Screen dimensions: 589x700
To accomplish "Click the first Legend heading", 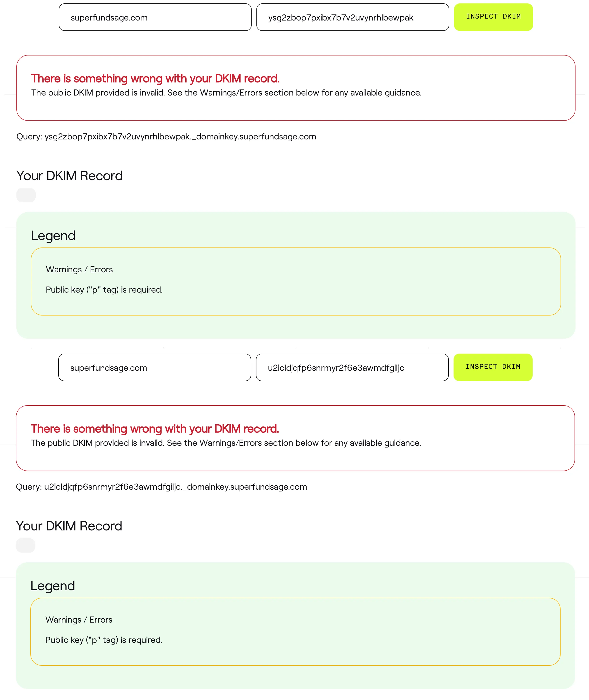I will click(x=53, y=235).
